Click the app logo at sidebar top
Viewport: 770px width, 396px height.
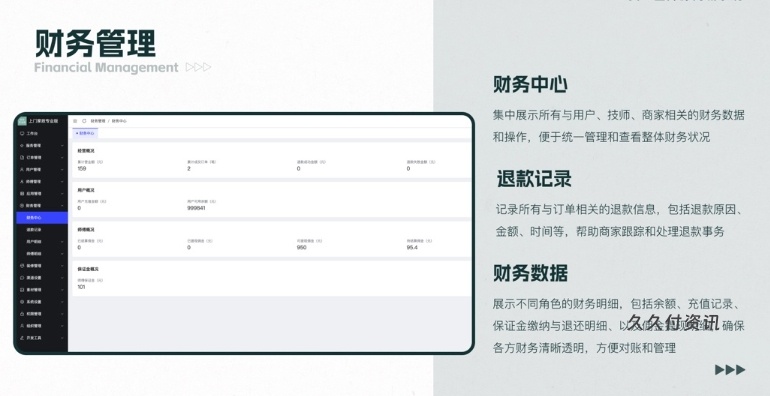tap(22, 121)
